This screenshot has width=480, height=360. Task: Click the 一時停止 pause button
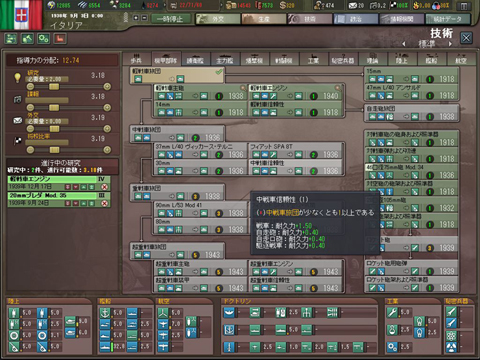(x=170, y=19)
